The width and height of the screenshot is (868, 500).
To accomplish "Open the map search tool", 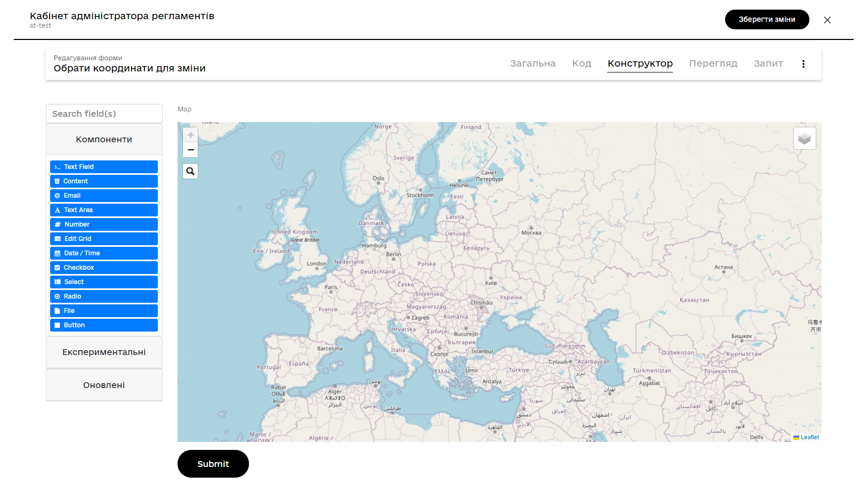I will point(190,171).
